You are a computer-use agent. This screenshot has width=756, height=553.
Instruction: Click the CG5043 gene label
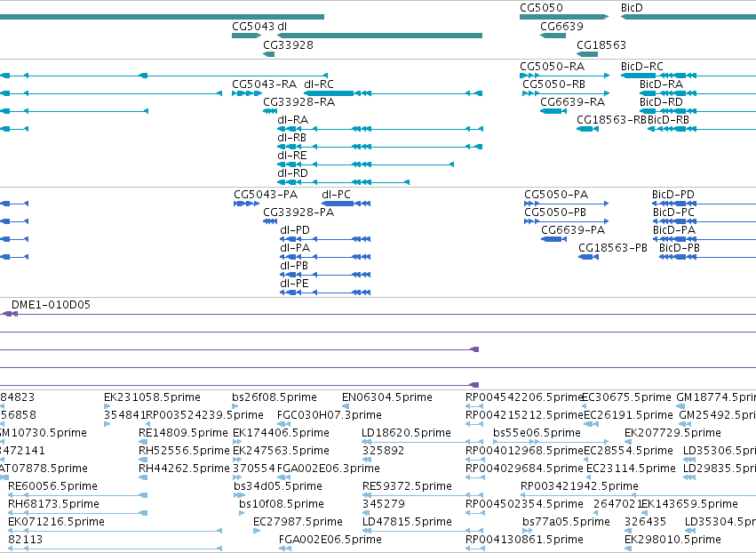click(x=253, y=27)
